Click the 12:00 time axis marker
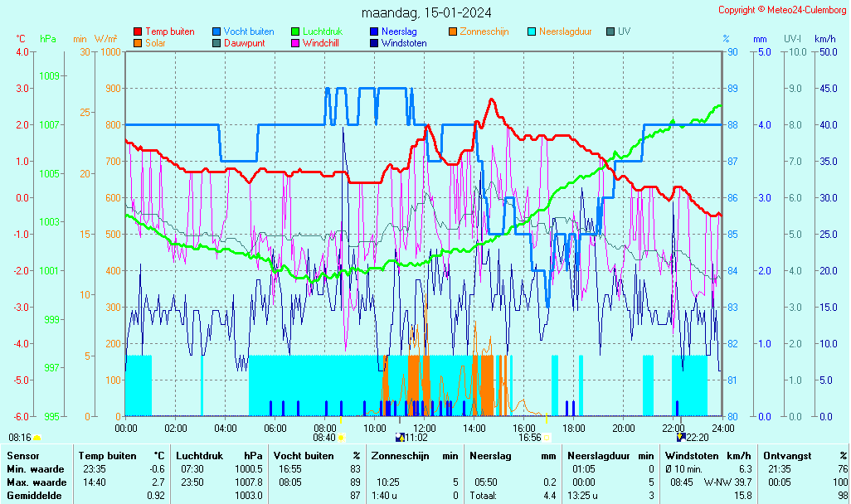This screenshot has height=504, width=851. point(424,428)
